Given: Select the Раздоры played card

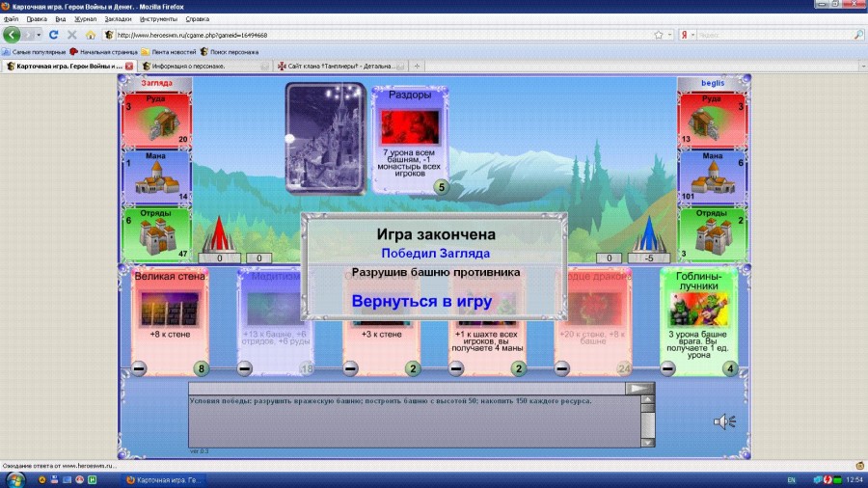Looking at the screenshot, I should coord(409,140).
